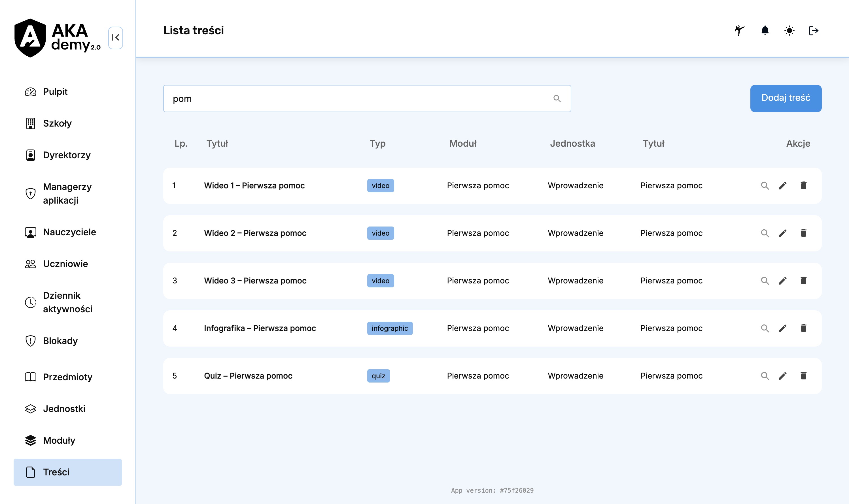Collapse the sidebar with the arrow button
This screenshot has height=504, width=849.
116,38
